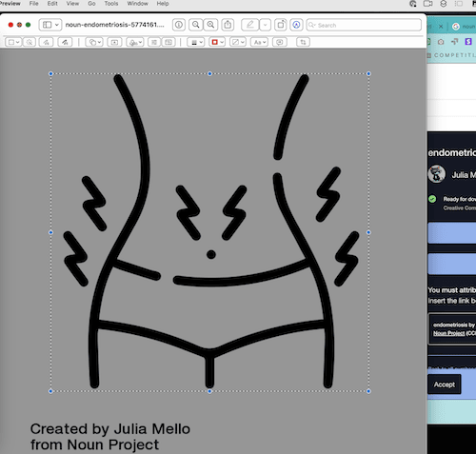The width and height of the screenshot is (476, 454).
Task: Open the Sidebar view options dropdown
Action: 50,25
